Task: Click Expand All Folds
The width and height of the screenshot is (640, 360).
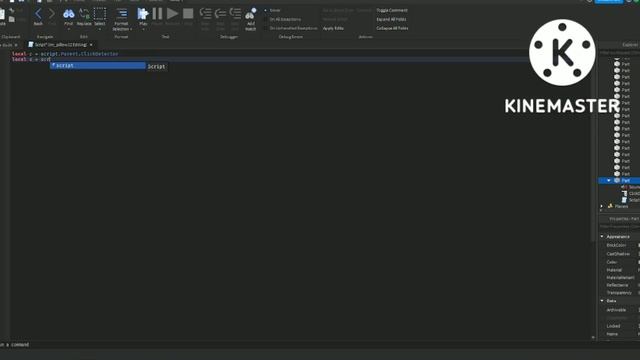Action: tap(391, 19)
